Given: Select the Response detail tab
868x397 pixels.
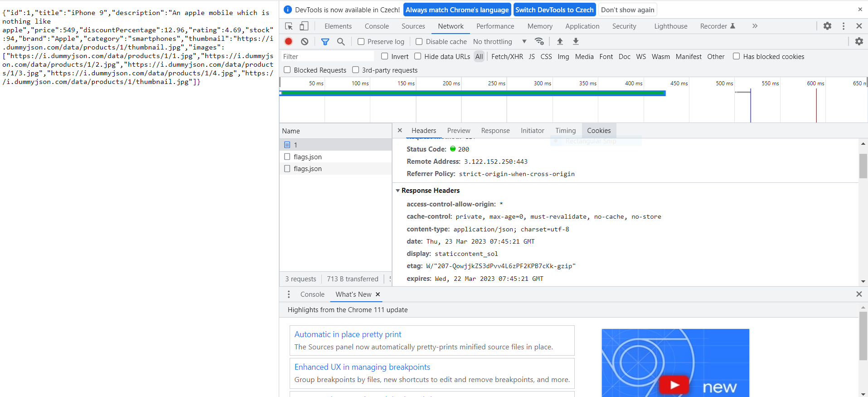Looking at the screenshot, I should (x=495, y=131).
